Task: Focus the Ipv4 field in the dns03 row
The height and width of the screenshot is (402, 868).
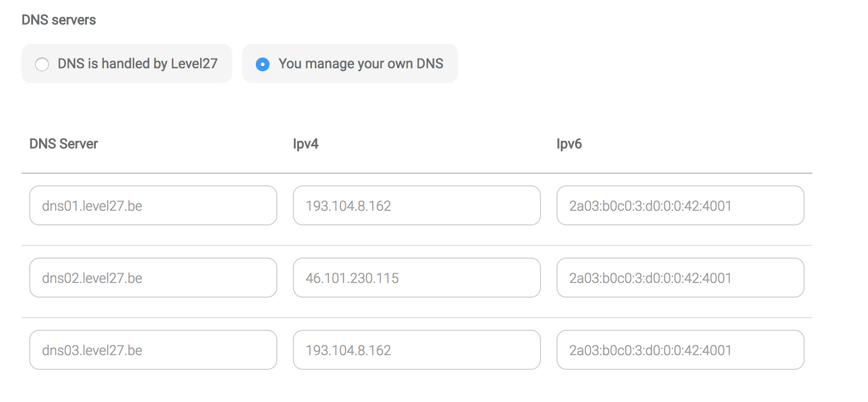Action: point(417,350)
